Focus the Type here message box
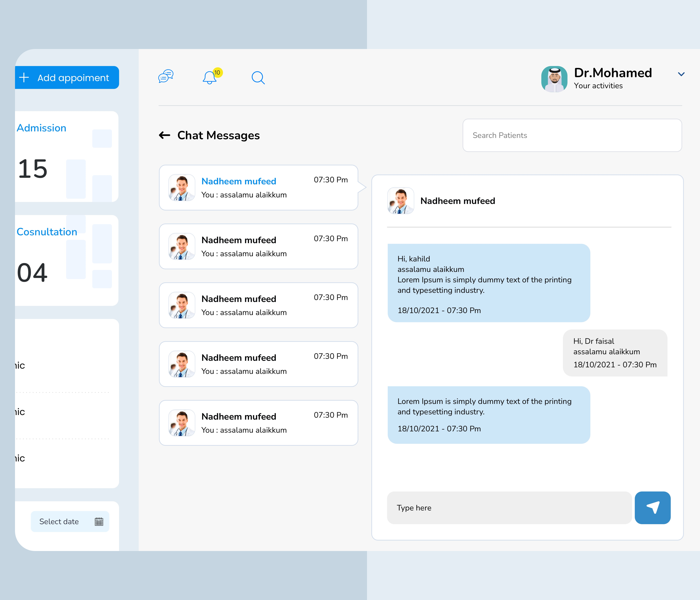This screenshot has height=600, width=700. click(x=509, y=508)
